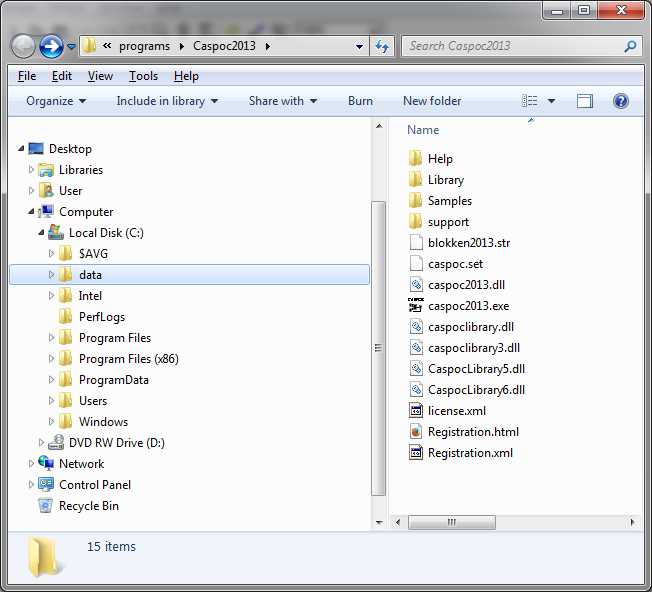Click the New folder button
Screen dimensions: 652x592
pyautogui.click(x=432, y=101)
